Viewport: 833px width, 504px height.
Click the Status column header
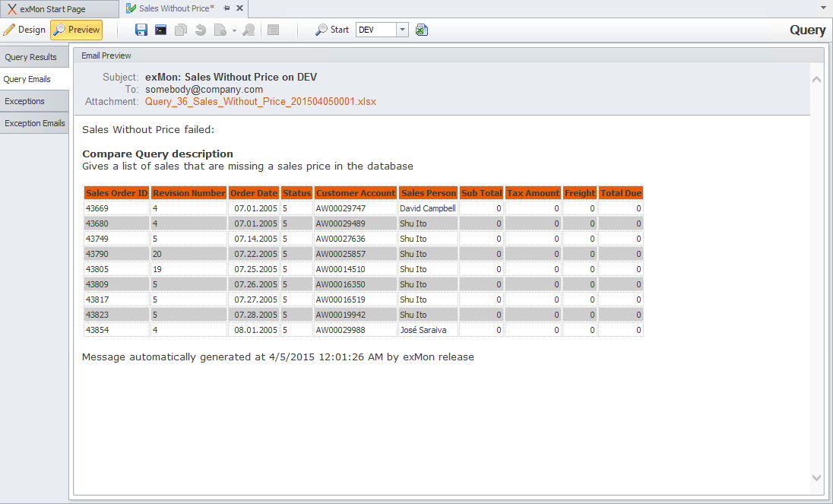pos(296,193)
